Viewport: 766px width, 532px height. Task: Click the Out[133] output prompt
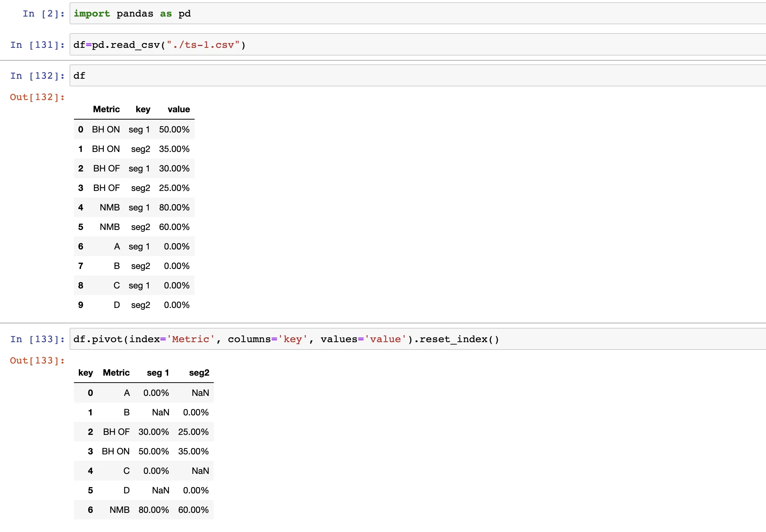(x=37, y=361)
